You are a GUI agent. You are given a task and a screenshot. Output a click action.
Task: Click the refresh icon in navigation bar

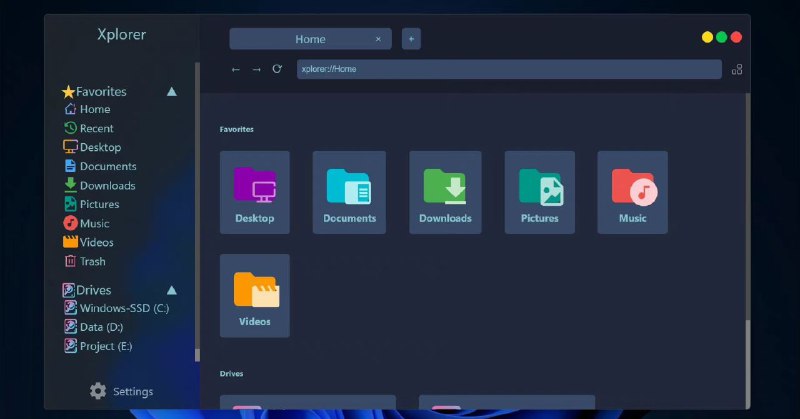277,69
